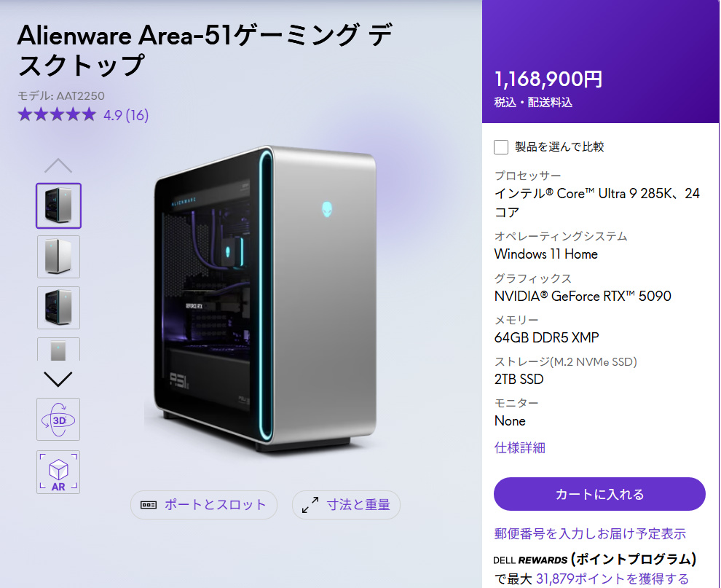Viewport: 721px width, 588px height.
Task: Select the second silver-side thumbnail
Action: (x=58, y=256)
